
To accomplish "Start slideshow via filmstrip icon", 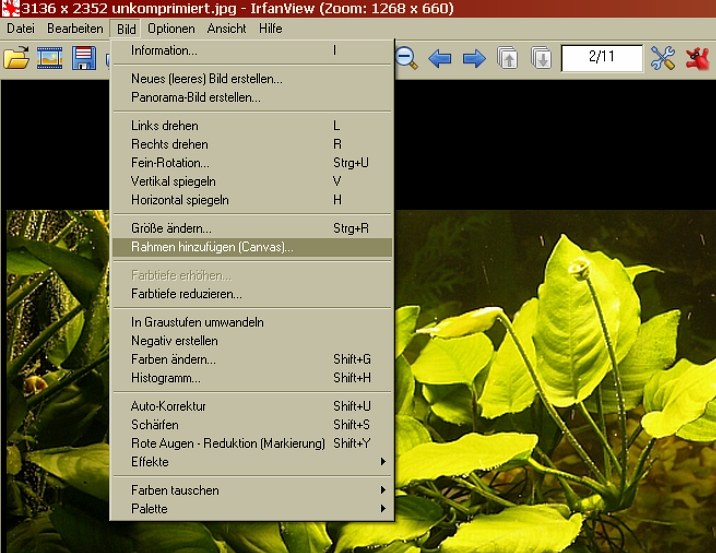I will pos(50,58).
